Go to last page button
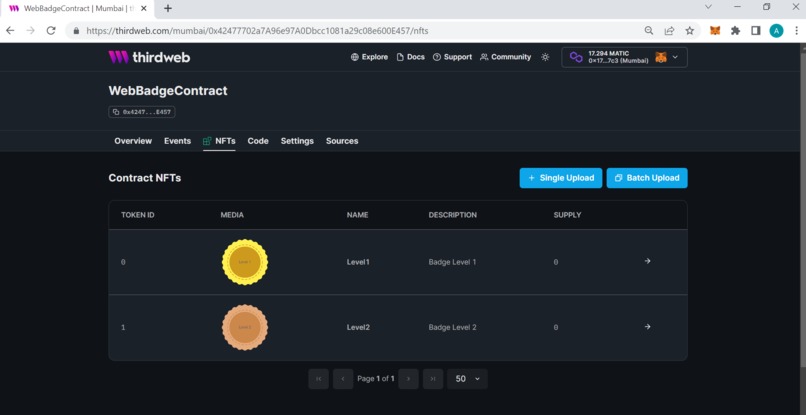This screenshot has height=415, width=806. pos(433,379)
